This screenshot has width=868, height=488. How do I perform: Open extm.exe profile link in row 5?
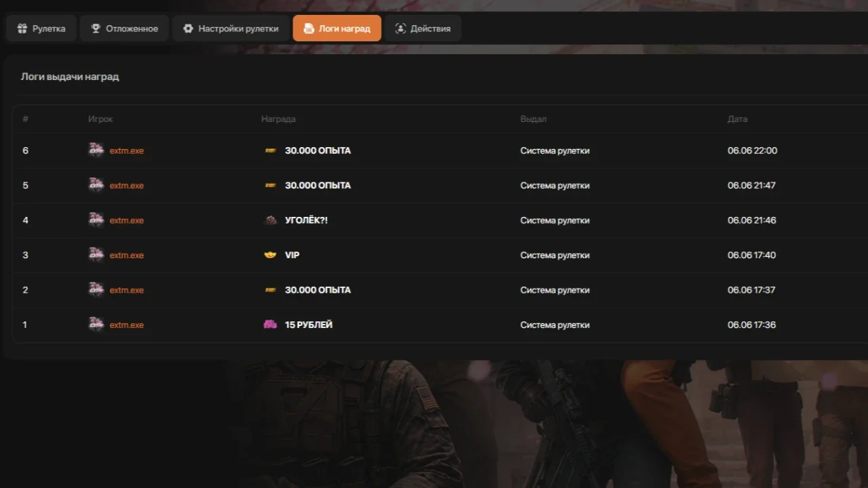click(x=127, y=185)
